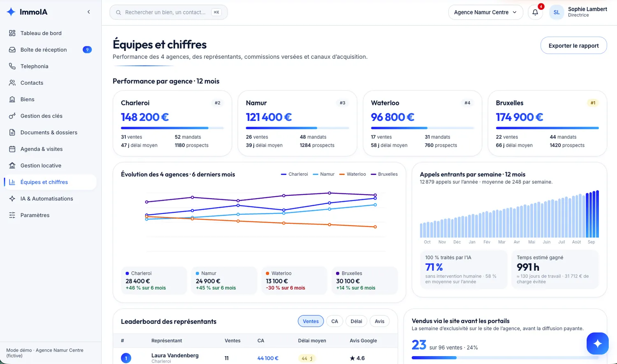This screenshot has width=617, height=364.
Task: Toggle the Bruxelles series in chart legend
Action: point(384,174)
